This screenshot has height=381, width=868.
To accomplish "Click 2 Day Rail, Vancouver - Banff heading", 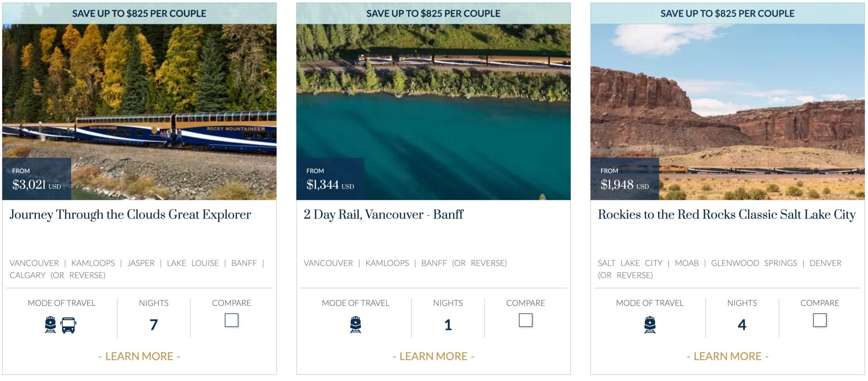I will pyautogui.click(x=383, y=214).
